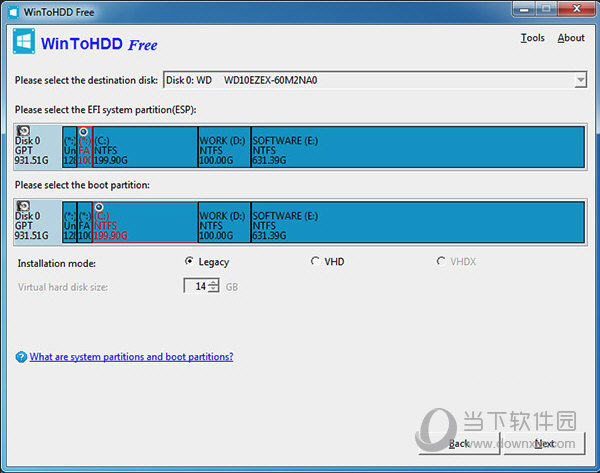Image resolution: width=600 pixels, height=473 pixels.
Task: Click the Next button
Action: (545, 444)
